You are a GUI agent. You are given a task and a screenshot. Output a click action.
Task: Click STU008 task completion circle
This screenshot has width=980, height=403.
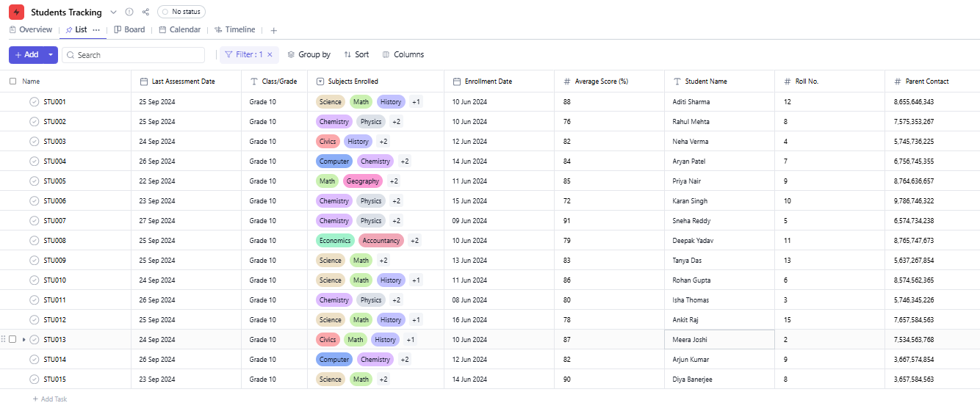click(34, 241)
